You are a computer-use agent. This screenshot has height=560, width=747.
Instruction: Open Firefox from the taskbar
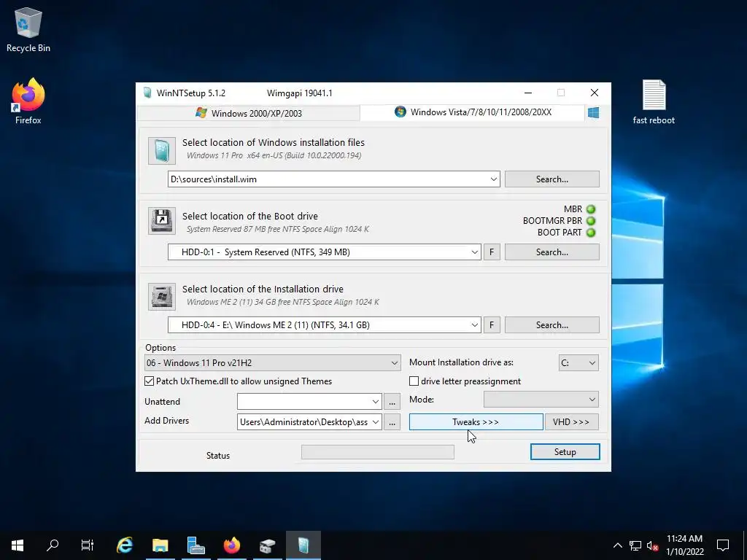[x=231, y=545]
